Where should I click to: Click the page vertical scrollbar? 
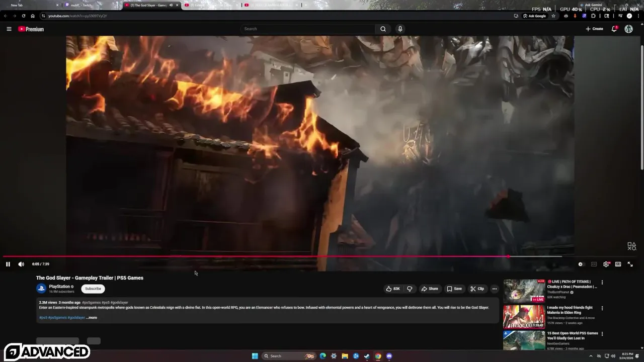pyautogui.click(x=642, y=108)
